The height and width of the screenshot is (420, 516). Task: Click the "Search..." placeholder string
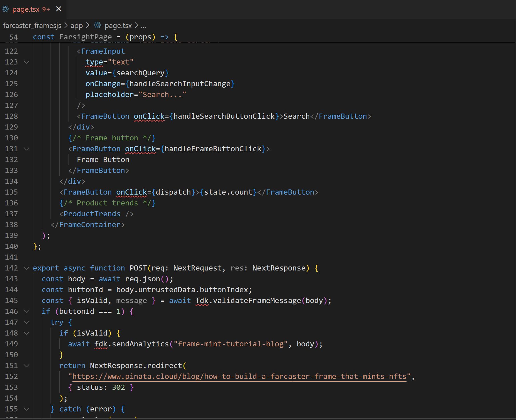click(162, 94)
